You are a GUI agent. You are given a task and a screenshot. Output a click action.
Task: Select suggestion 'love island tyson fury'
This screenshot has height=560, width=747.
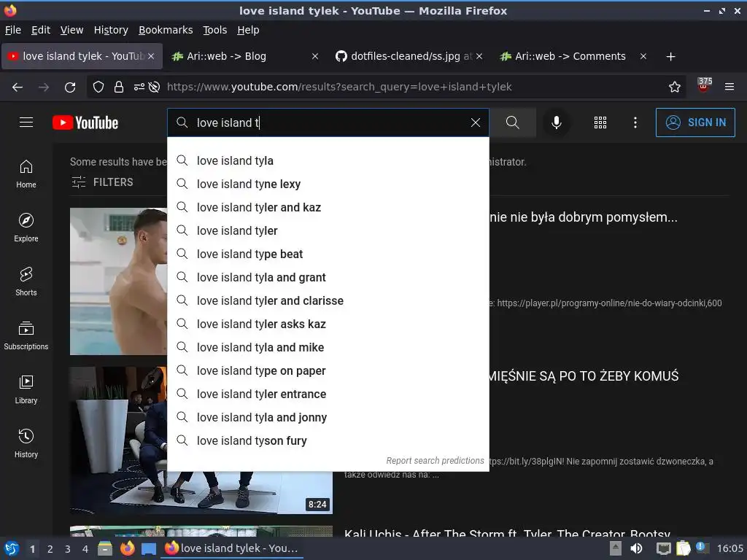click(x=328, y=440)
